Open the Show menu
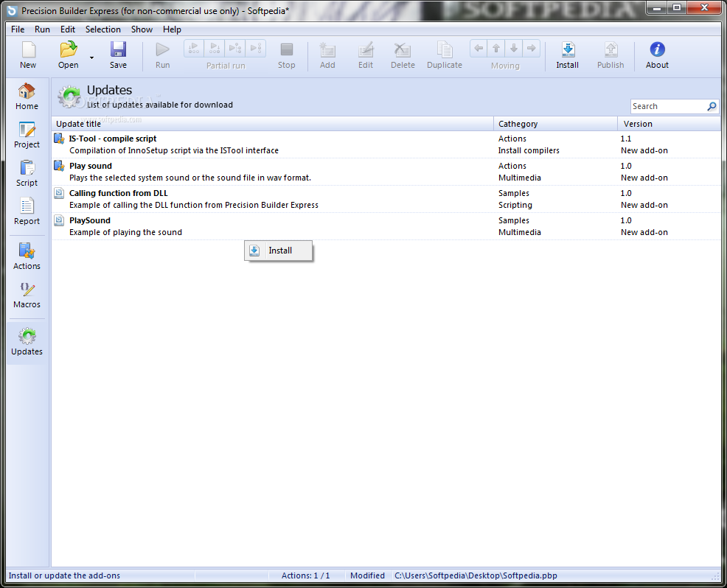The image size is (727, 588). point(142,29)
